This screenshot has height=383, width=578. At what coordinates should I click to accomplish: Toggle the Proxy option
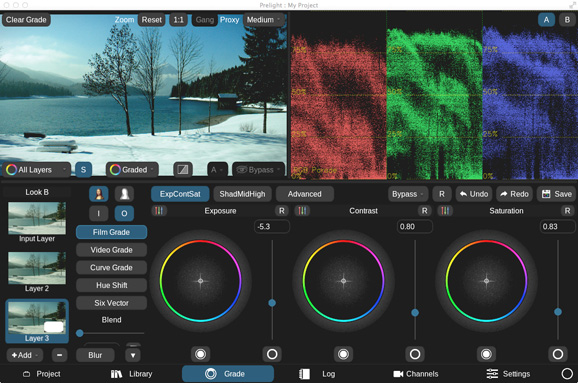click(229, 20)
